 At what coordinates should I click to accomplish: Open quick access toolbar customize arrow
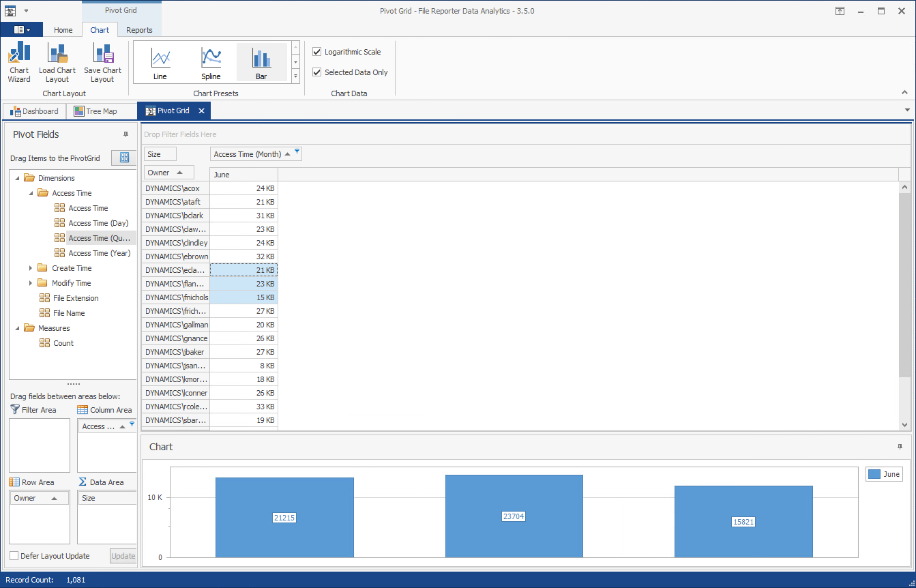[x=26, y=11]
